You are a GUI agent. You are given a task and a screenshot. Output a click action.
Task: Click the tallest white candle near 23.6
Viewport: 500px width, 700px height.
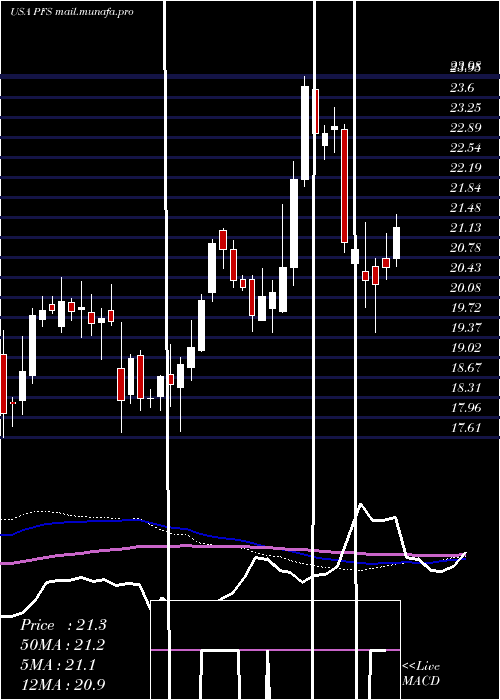coord(305,133)
